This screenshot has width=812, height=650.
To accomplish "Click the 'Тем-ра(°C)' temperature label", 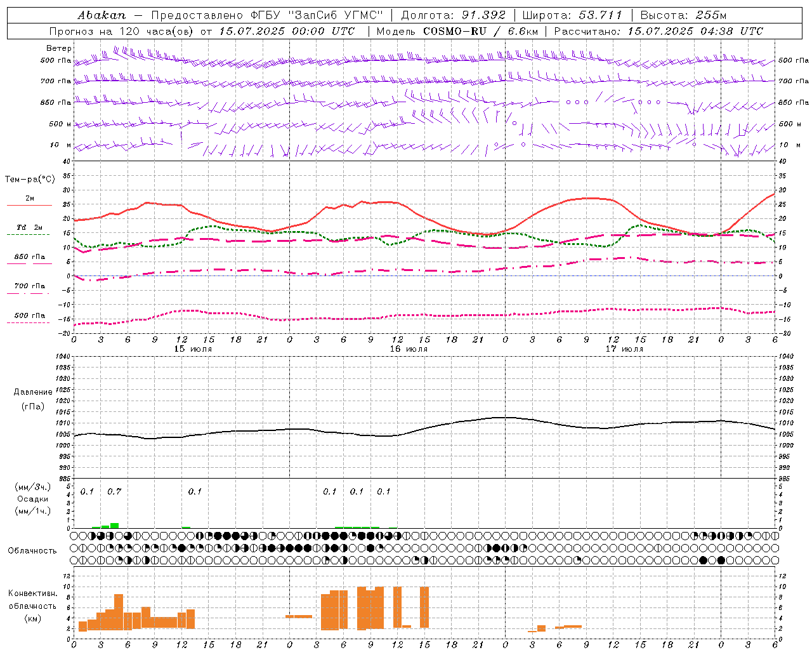I will 30,180.
